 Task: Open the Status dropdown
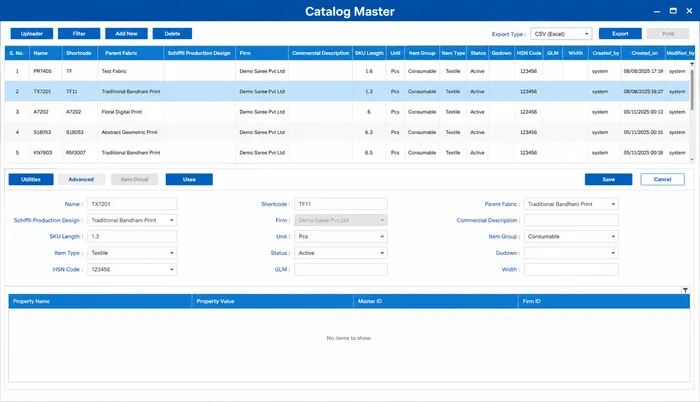341,253
